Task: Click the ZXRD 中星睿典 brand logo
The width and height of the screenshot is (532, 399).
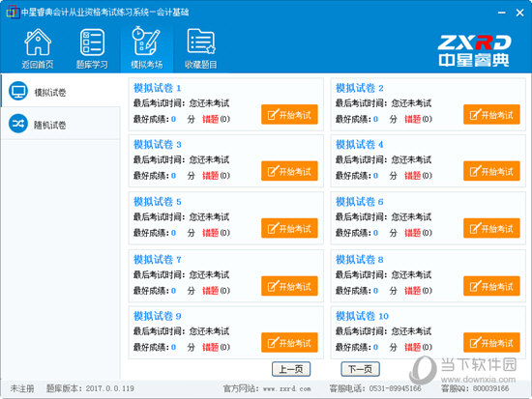Action: (x=474, y=50)
